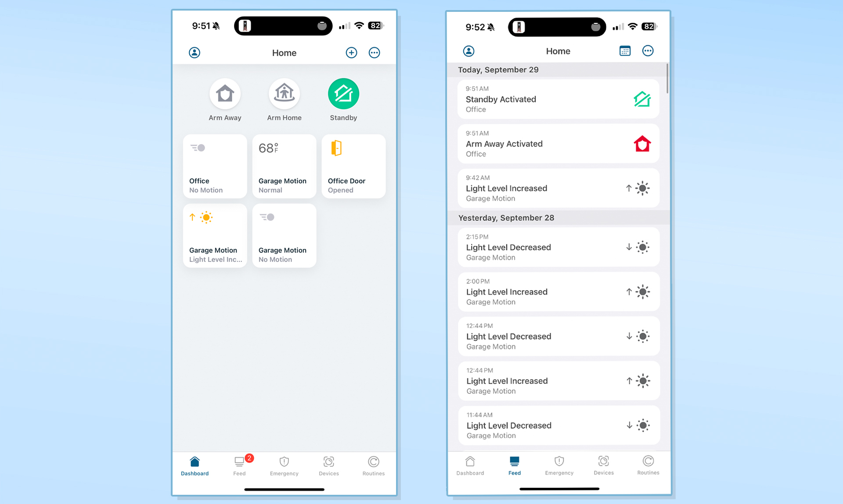Tap the user profile icon button
The height and width of the screenshot is (504, 843).
pos(195,52)
